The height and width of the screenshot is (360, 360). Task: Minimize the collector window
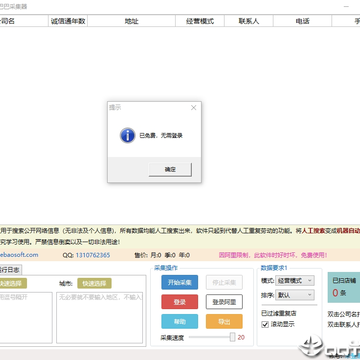[x=347, y=6]
